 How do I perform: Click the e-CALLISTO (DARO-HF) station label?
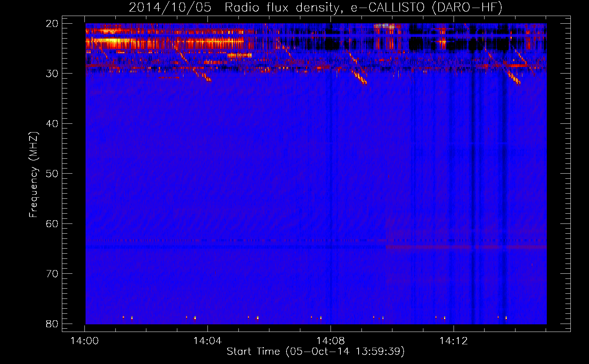pyautogui.click(x=426, y=7)
